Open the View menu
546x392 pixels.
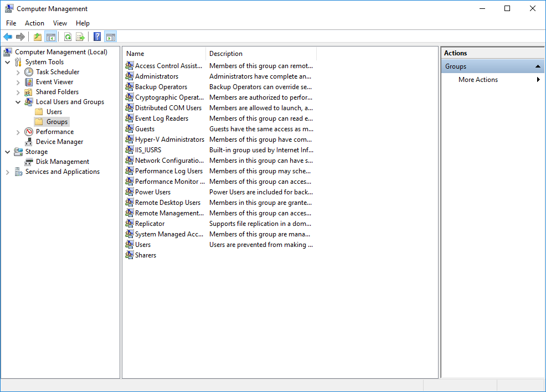(60, 23)
